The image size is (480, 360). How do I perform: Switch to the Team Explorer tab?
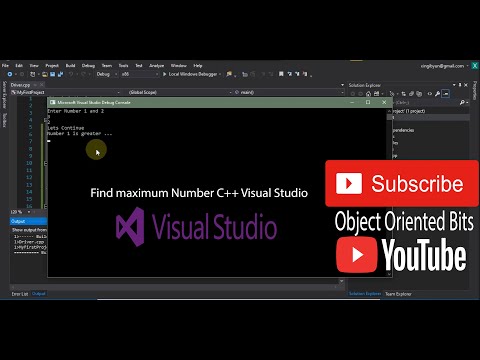coord(398,294)
